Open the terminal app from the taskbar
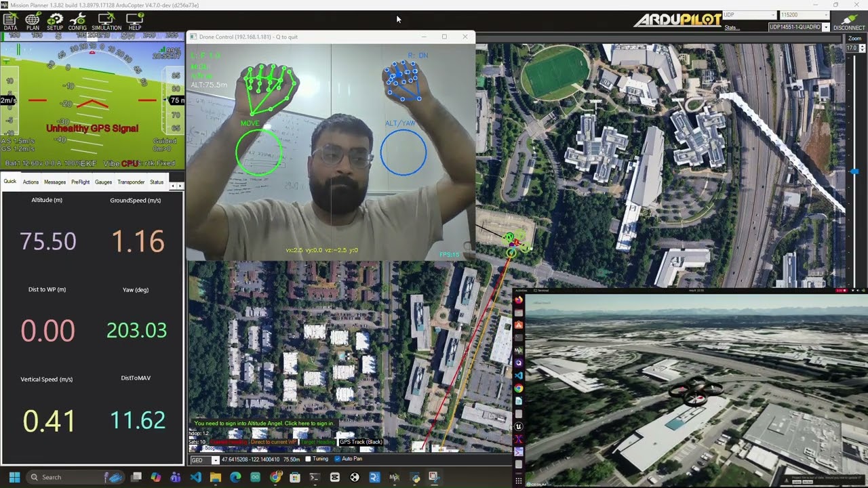Image resolution: width=868 pixels, height=488 pixels. (x=315, y=477)
